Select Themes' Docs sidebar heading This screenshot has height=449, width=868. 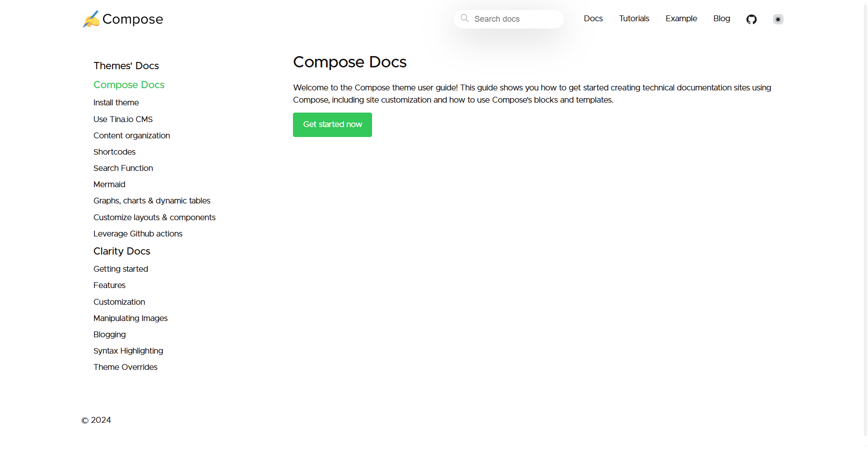[x=126, y=66]
